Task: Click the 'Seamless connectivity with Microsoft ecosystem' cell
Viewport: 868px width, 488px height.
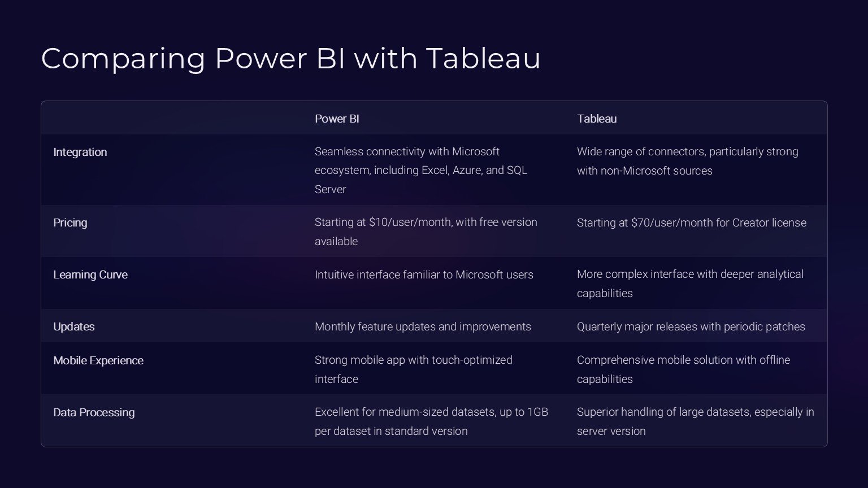Action: point(420,170)
